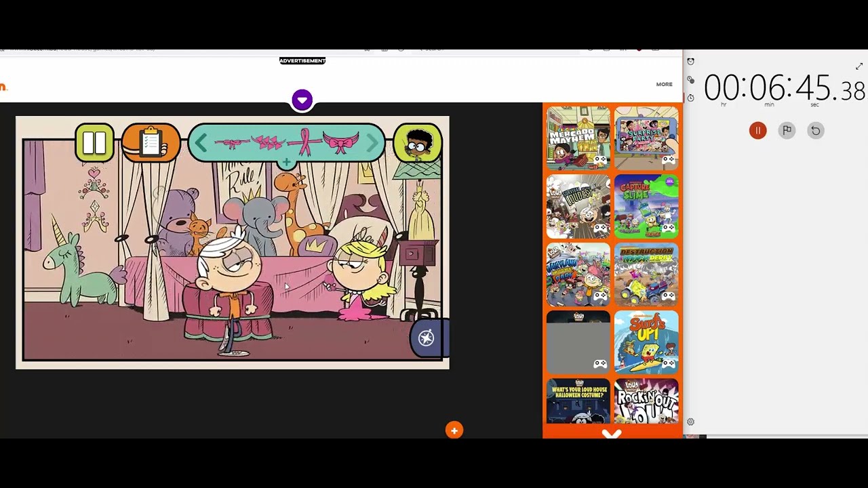The height and width of the screenshot is (488, 868).
Task: Open Capture the Slime game thumbnail
Action: (646, 206)
